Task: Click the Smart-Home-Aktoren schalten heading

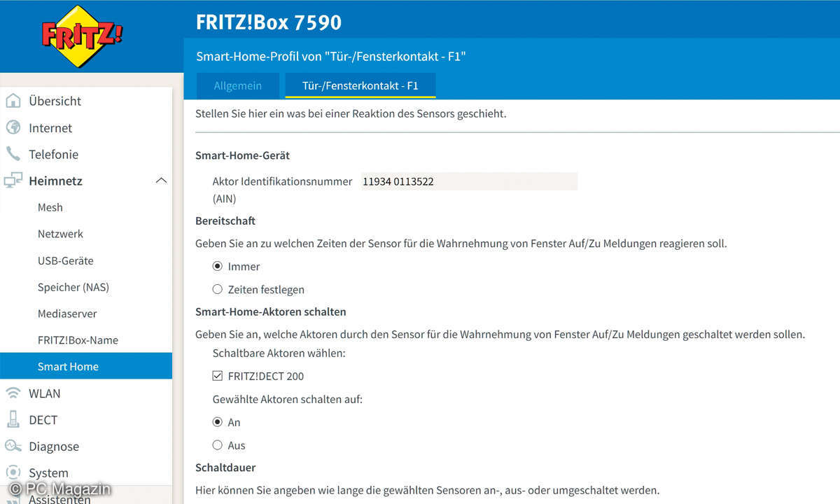Action: click(x=271, y=311)
